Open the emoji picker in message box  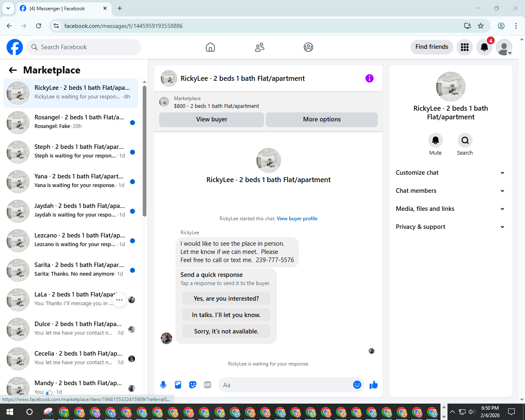(x=357, y=385)
